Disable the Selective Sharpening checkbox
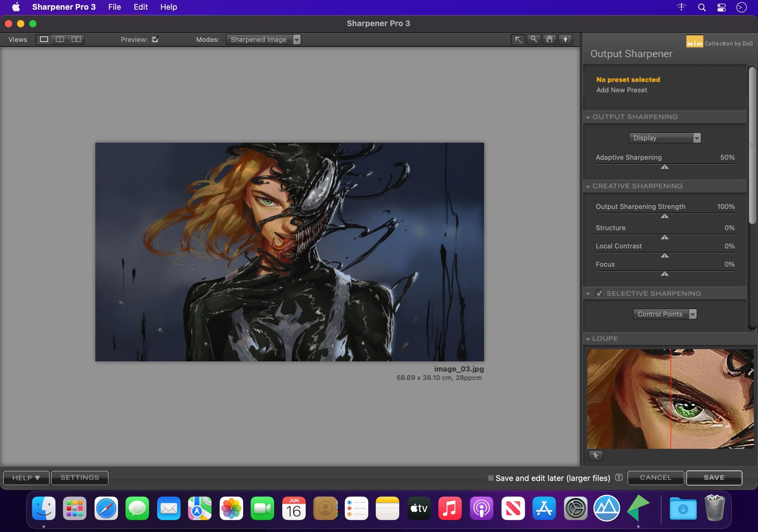The image size is (758, 532). [599, 293]
